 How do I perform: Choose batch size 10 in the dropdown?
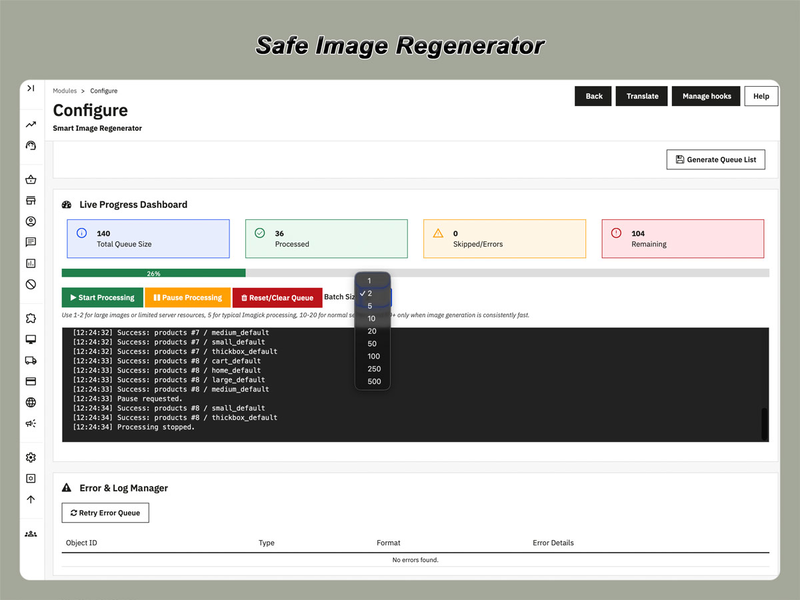coord(373,318)
